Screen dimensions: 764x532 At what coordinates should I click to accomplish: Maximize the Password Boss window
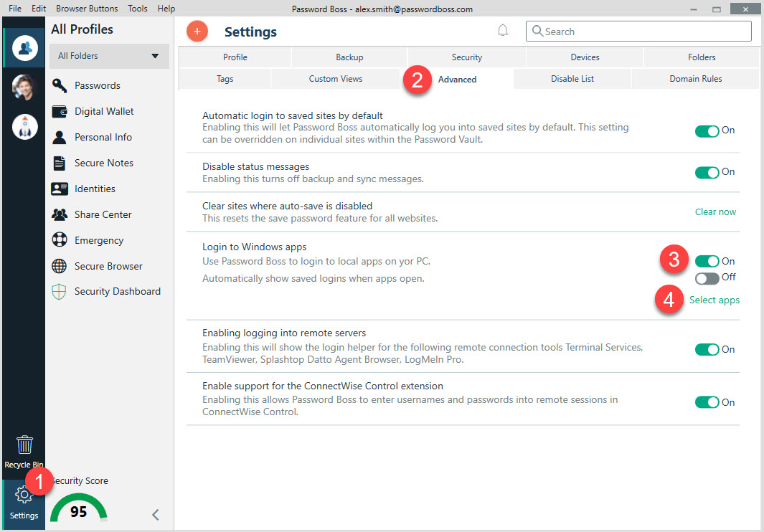(x=716, y=9)
